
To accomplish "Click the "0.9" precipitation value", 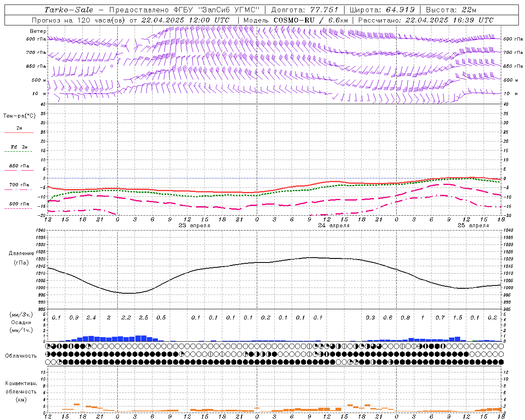I will click(x=74, y=318).
